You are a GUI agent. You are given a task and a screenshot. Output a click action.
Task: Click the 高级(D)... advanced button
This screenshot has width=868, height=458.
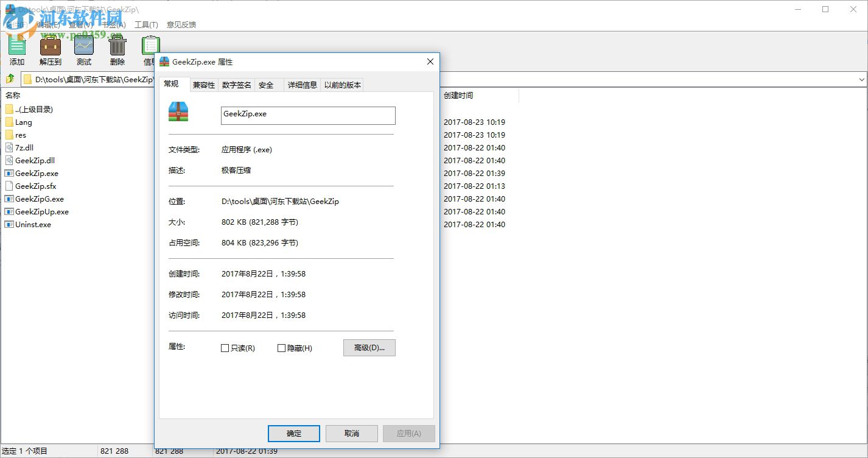(x=369, y=347)
